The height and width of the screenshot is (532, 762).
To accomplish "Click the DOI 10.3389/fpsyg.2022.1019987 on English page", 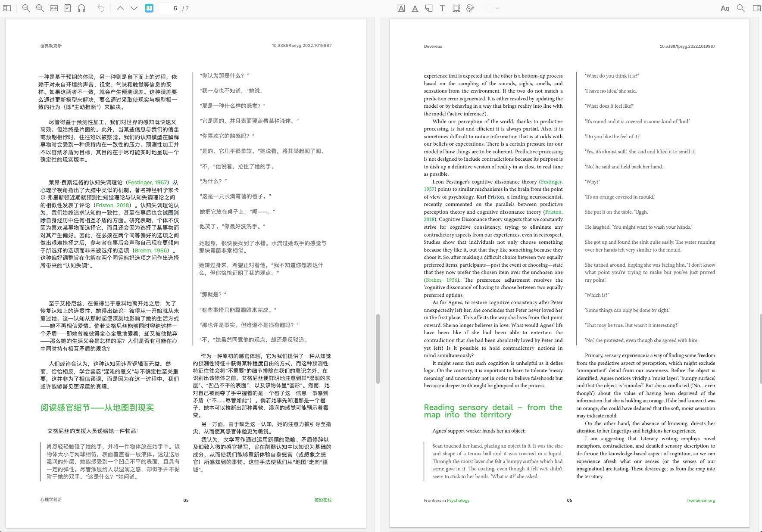I will pos(687,47).
